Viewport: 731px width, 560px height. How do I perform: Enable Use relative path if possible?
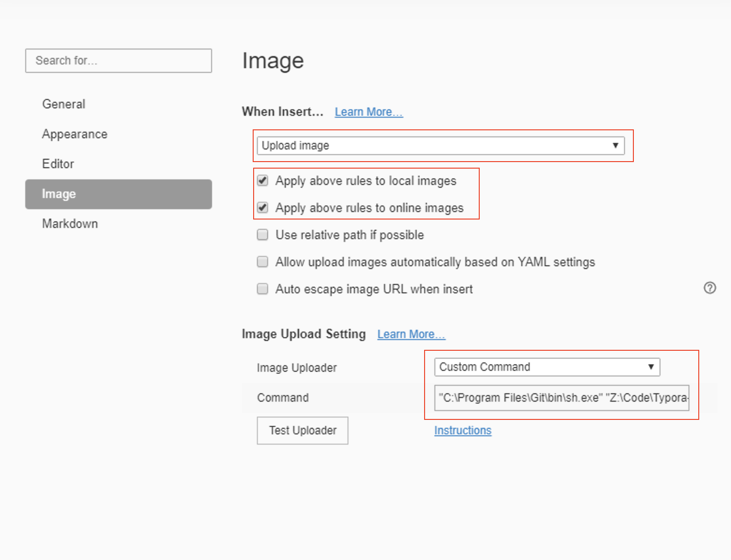point(263,234)
